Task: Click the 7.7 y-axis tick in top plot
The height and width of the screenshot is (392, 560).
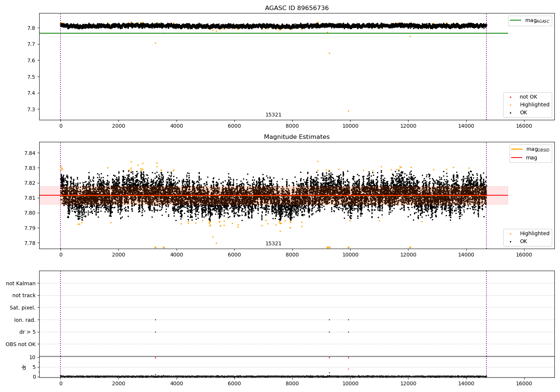Action: [31, 44]
